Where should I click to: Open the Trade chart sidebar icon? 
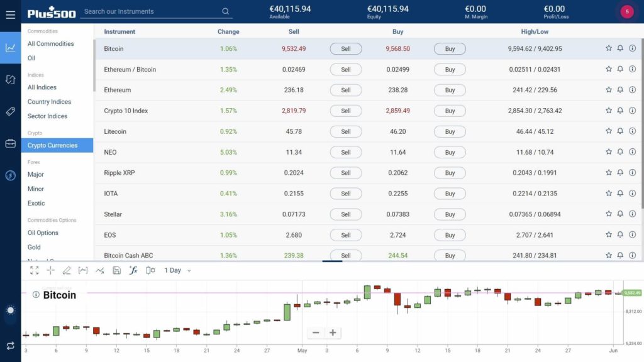pos(10,48)
